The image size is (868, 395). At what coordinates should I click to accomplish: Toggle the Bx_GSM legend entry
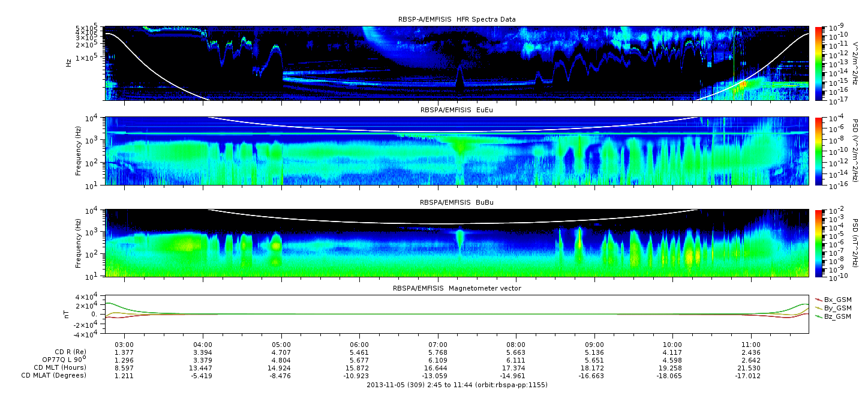[837, 300]
